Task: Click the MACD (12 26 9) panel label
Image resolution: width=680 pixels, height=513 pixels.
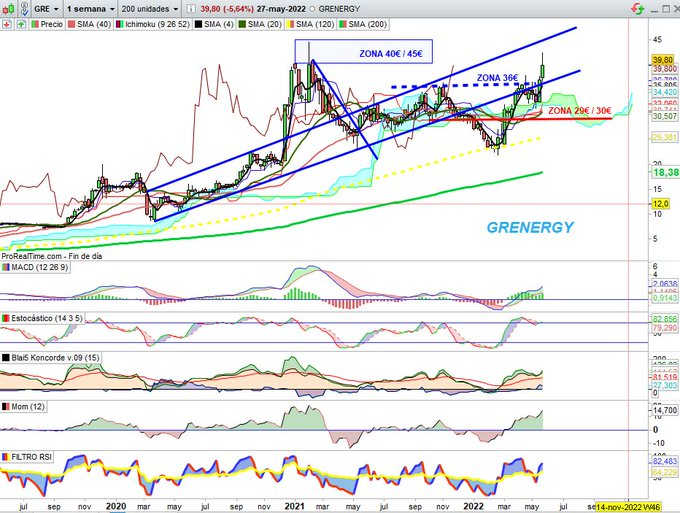Action: [x=35, y=267]
